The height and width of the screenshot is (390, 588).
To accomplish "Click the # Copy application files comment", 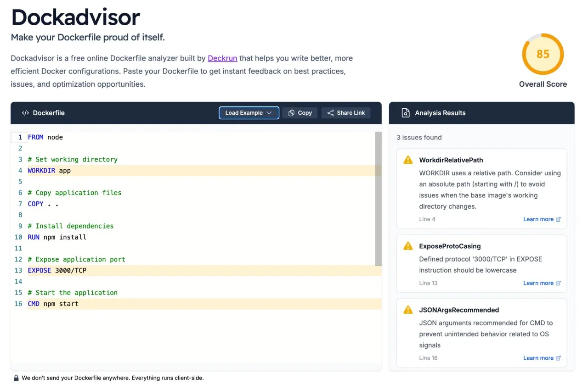I will pos(74,193).
